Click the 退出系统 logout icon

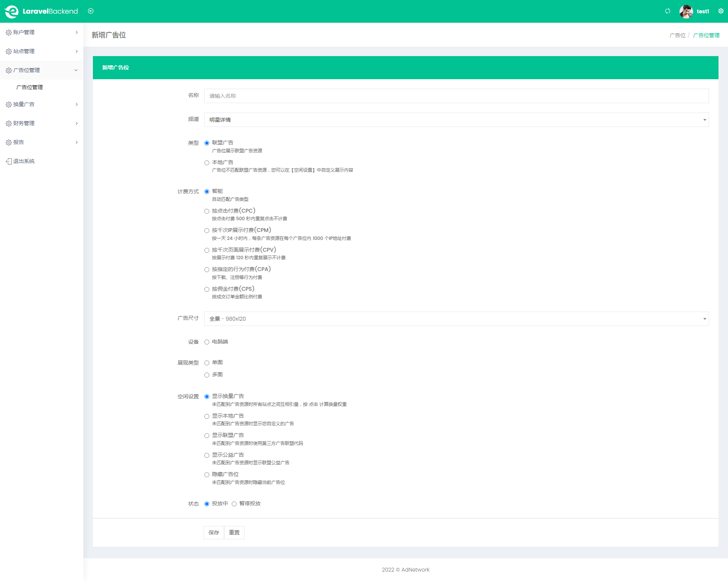click(x=9, y=161)
